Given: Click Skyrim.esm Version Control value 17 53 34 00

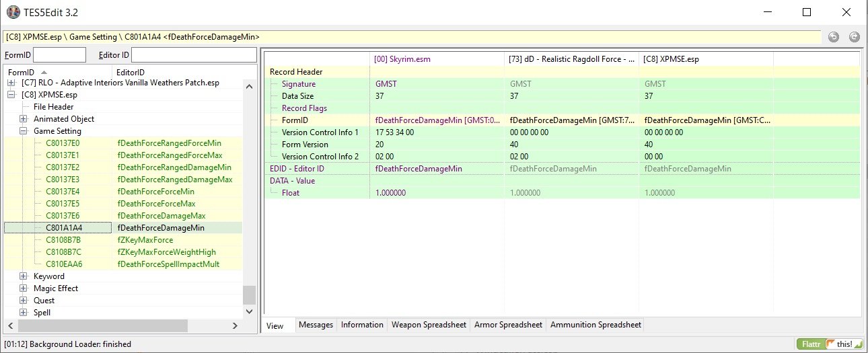Looking at the screenshot, I should click(x=394, y=132).
